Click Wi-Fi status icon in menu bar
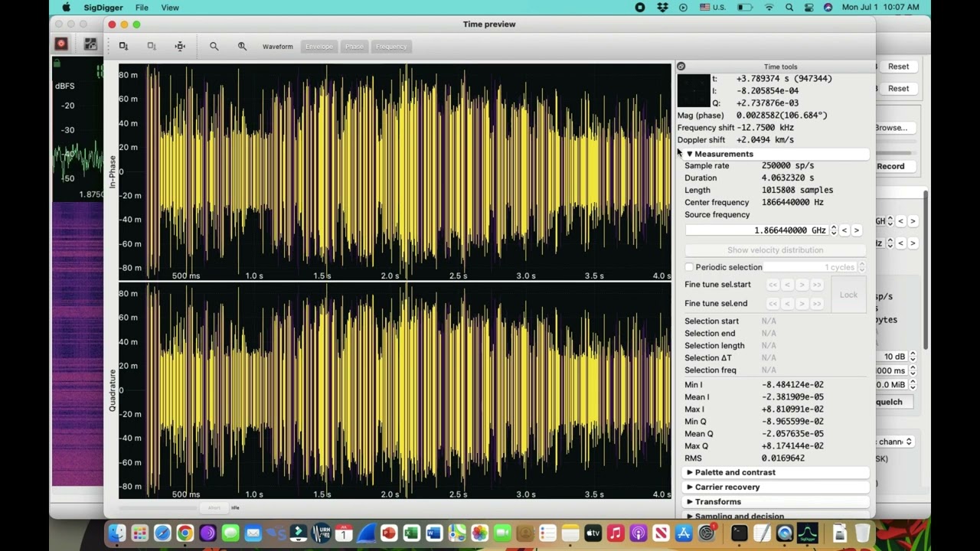The height and width of the screenshot is (551, 980). point(769,7)
